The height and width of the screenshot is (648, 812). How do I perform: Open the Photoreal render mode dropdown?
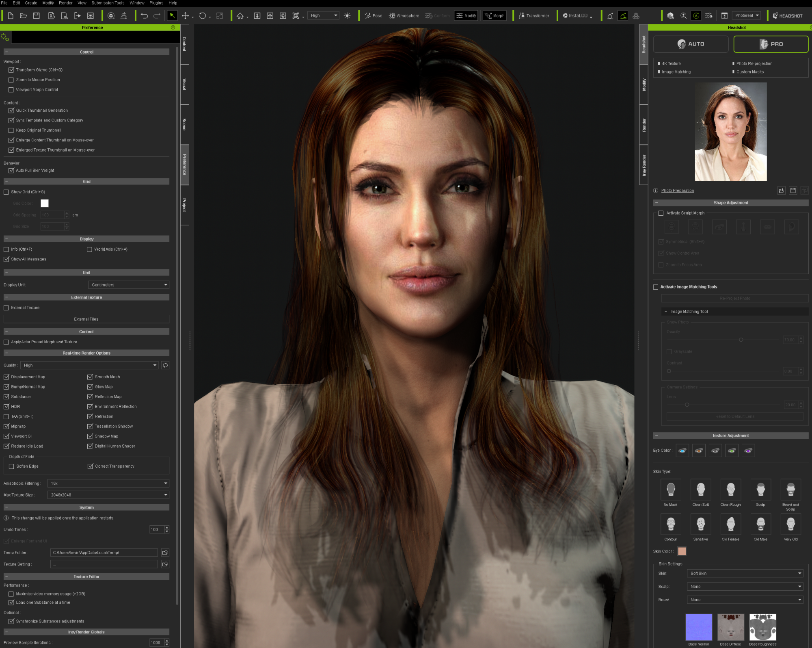tap(747, 15)
